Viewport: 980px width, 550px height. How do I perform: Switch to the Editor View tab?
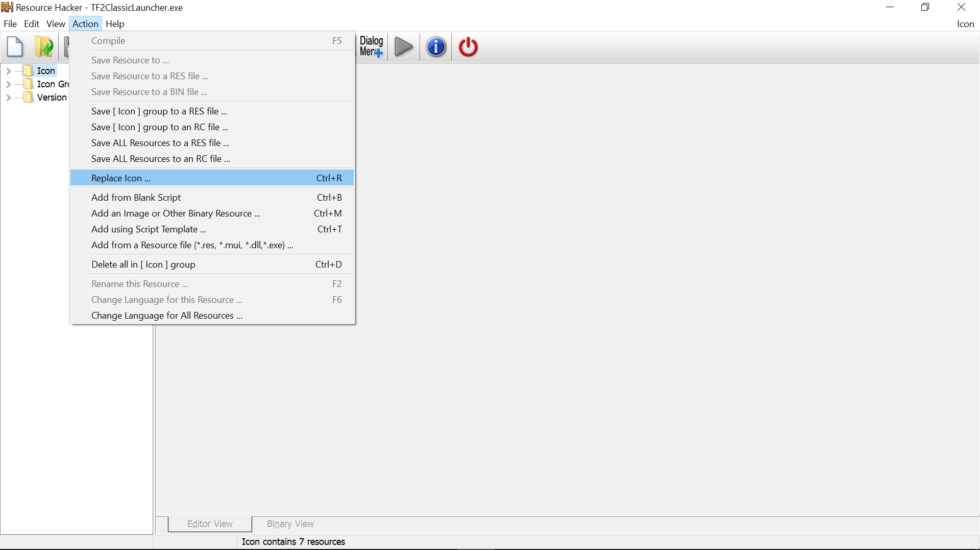click(210, 524)
